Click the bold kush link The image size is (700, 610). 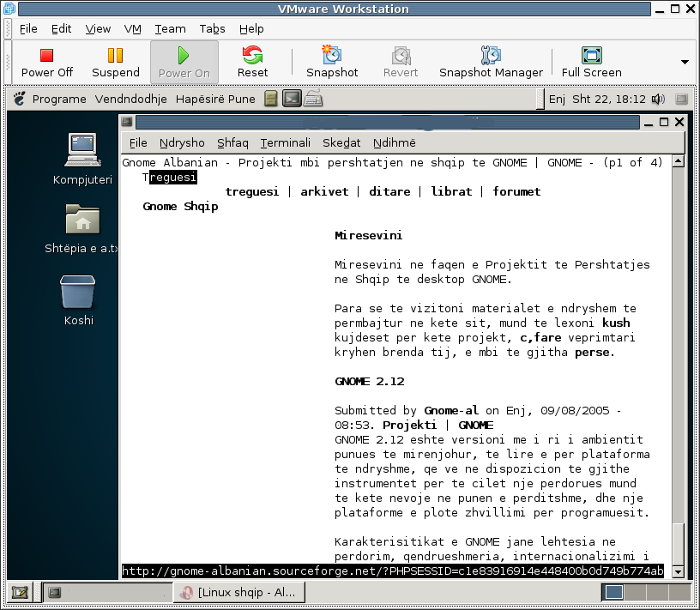click(x=616, y=323)
